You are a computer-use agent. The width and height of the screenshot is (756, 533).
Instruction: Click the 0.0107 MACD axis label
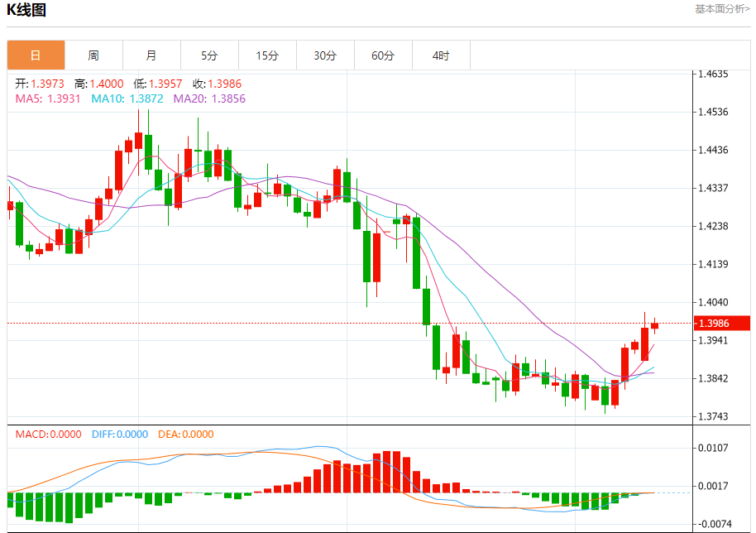713,448
